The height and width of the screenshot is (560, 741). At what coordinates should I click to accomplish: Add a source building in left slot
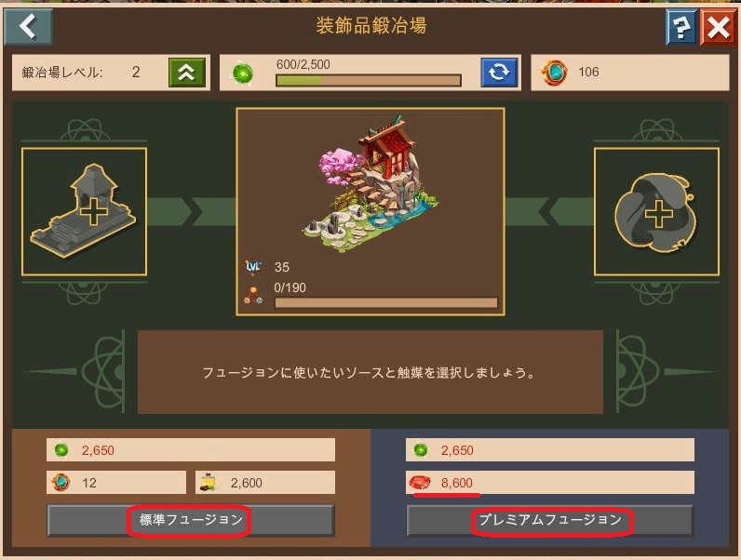[x=84, y=211]
